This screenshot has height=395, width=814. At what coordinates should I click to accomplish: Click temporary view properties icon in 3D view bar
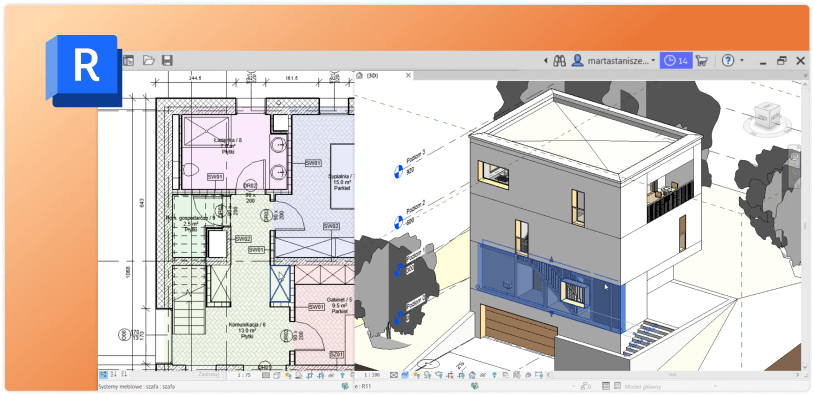pyautogui.click(x=517, y=375)
